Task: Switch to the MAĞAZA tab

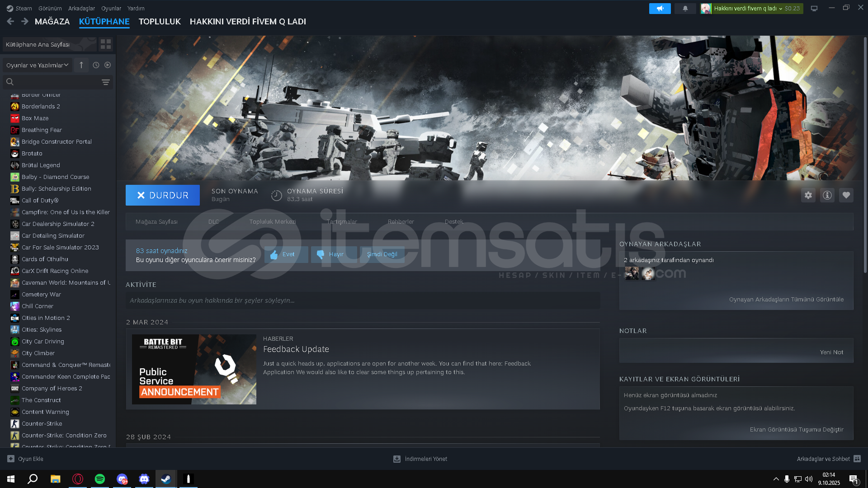Action: 52,22
